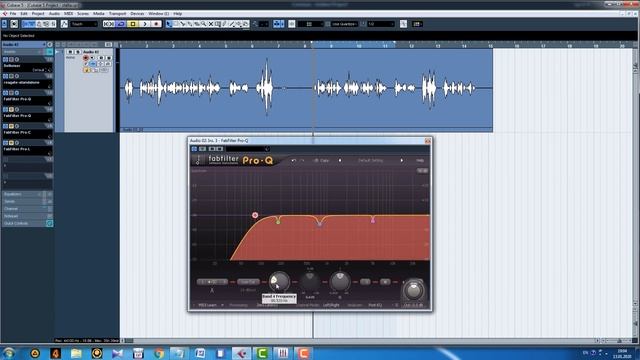Click Help button in Pro-Q

pos(420,160)
